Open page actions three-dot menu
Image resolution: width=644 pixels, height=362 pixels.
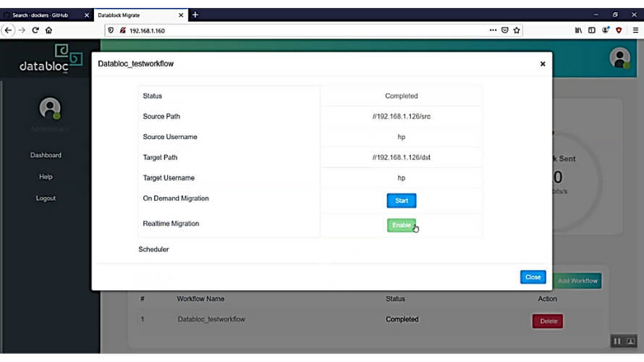point(493,30)
